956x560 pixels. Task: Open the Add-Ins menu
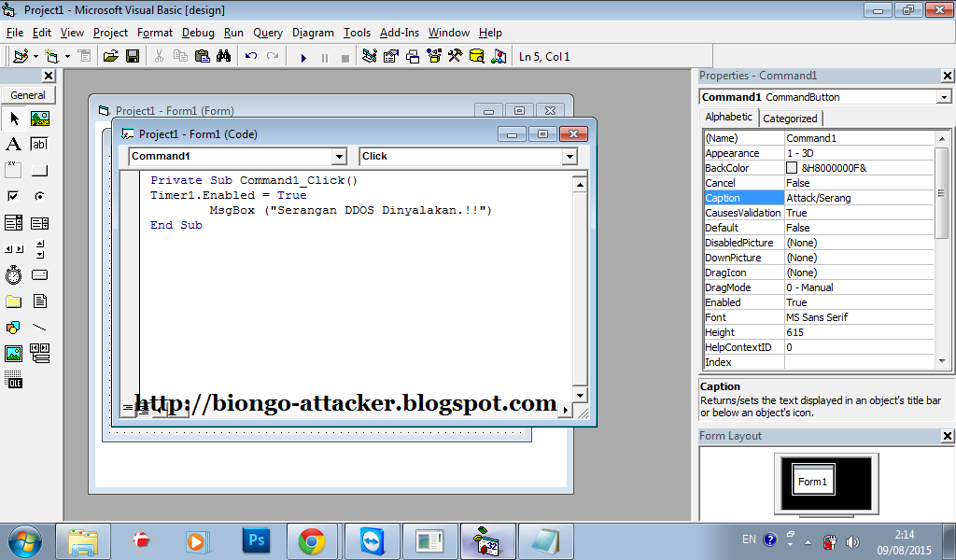click(400, 33)
